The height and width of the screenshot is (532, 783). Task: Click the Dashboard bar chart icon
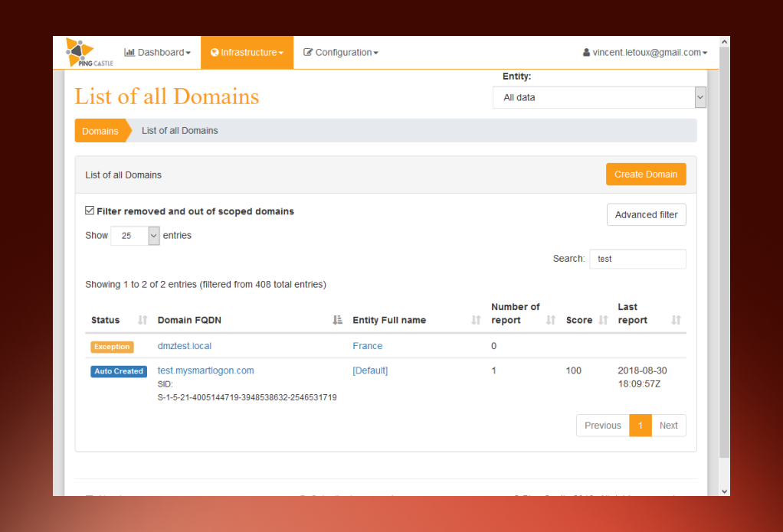pos(129,52)
